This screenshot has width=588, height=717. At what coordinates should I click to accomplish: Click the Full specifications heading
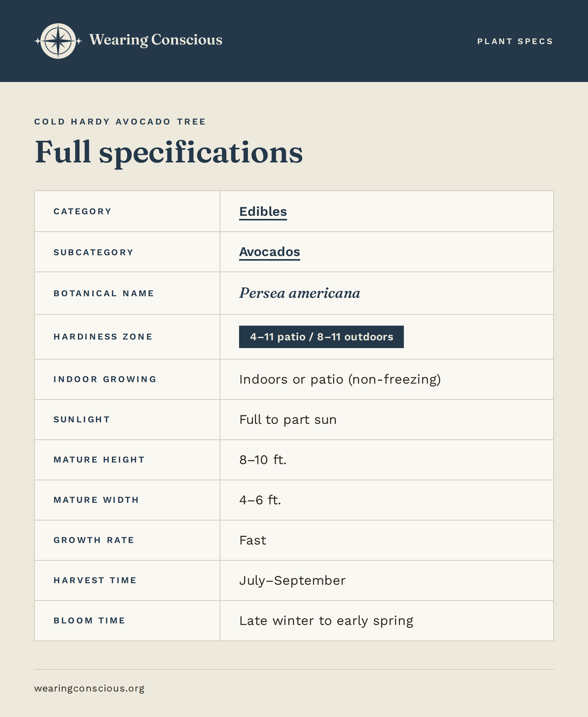coord(169,152)
